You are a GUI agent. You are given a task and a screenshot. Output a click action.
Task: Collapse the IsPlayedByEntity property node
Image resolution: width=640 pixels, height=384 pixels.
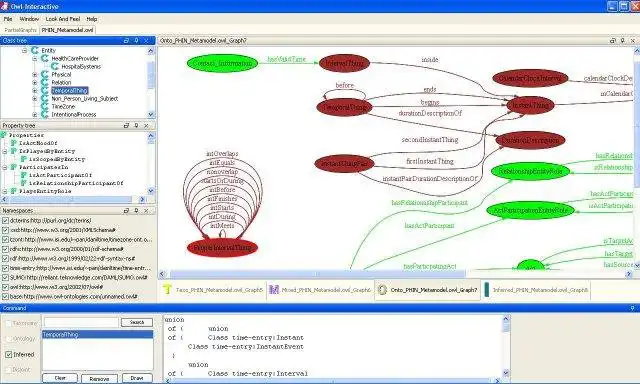(x=5, y=151)
